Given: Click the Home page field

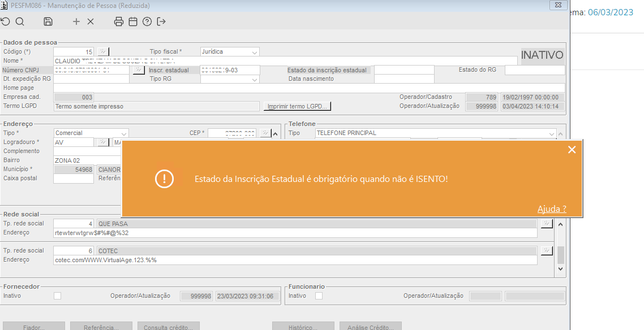Looking at the screenshot, I should pyautogui.click(x=310, y=88).
